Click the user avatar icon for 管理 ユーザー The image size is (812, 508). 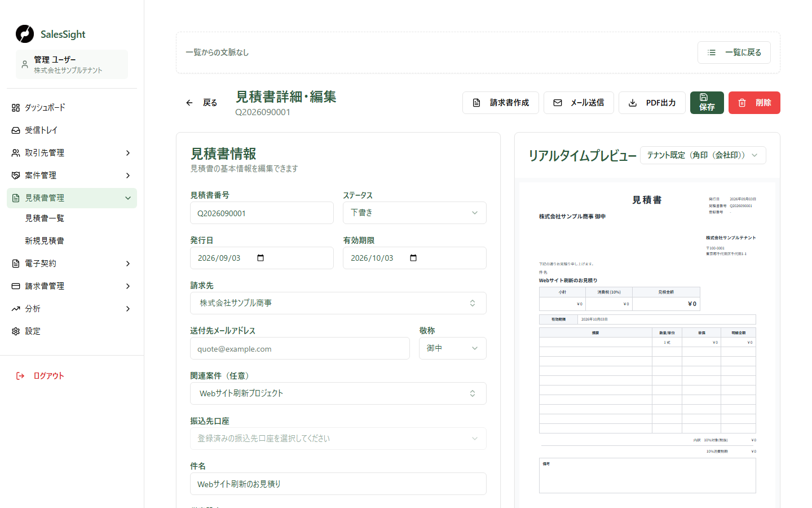(x=25, y=64)
